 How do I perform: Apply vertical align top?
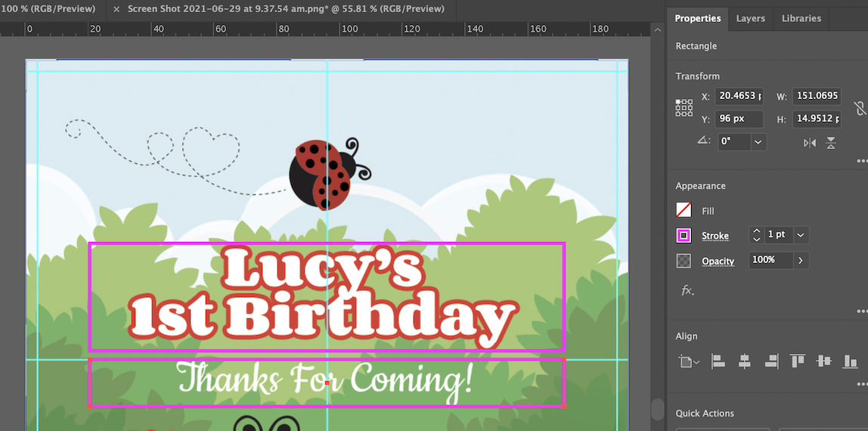click(797, 361)
